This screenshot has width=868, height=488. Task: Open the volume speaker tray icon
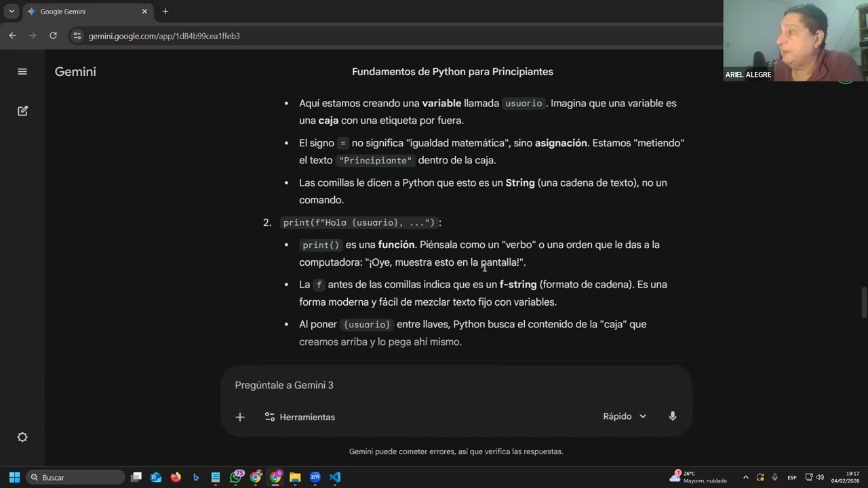point(820,477)
